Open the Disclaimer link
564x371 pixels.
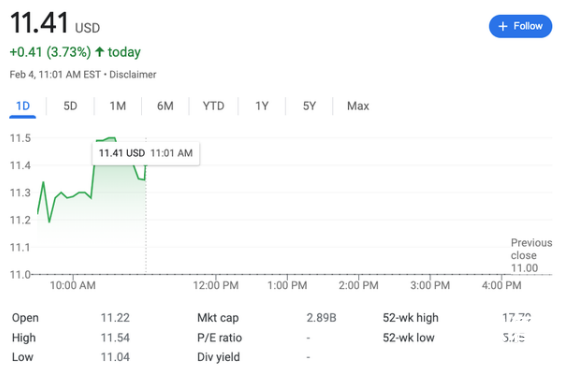pyautogui.click(x=133, y=74)
